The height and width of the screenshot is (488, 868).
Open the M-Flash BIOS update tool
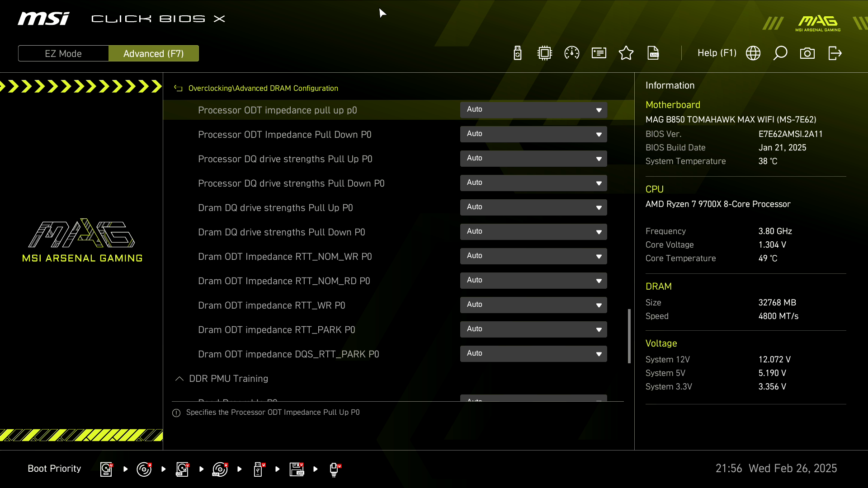tap(517, 53)
